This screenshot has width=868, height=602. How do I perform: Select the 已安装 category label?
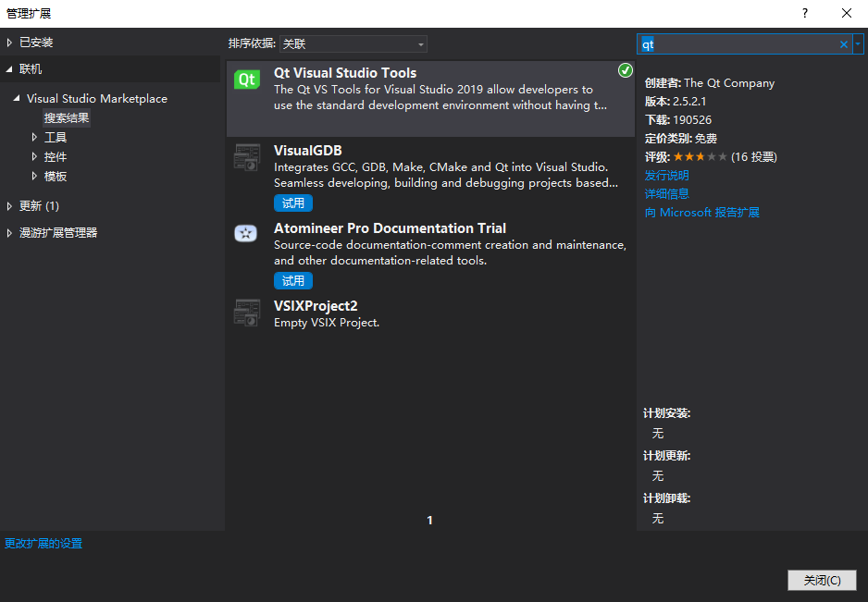tap(36, 42)
